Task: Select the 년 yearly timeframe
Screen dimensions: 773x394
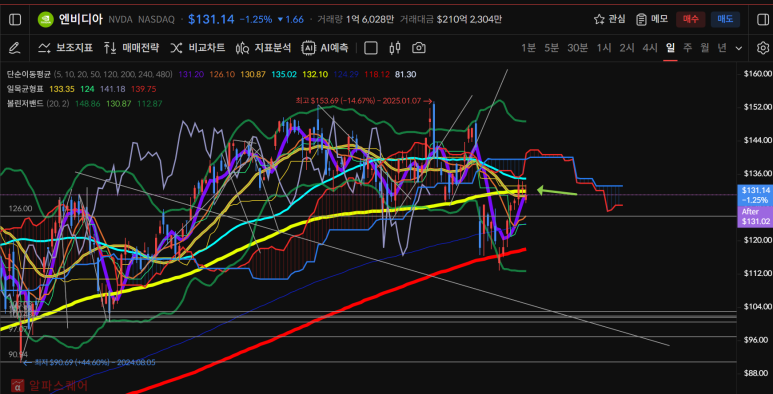Action: pos(722,48)
